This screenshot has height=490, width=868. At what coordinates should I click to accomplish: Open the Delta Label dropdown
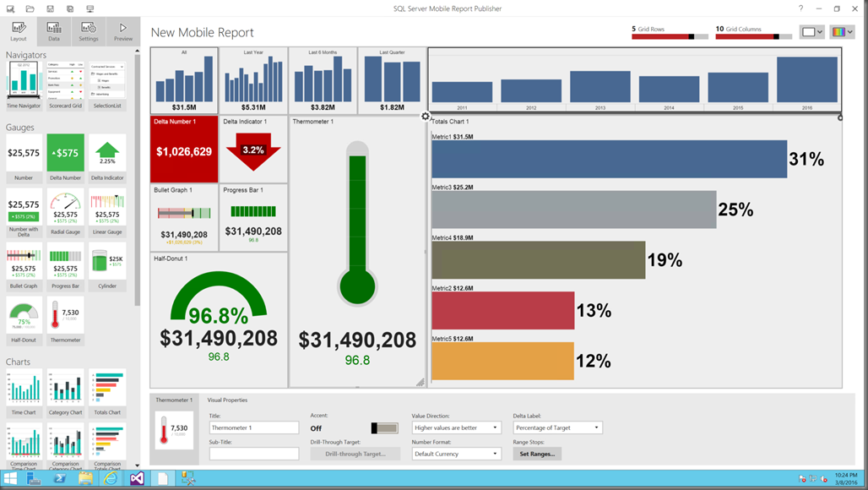(557, 427)
